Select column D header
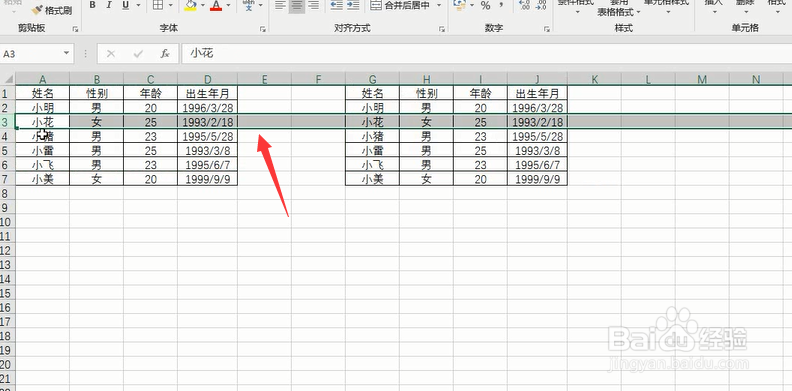The height and width of the screenshot is (391, 792). point(208,79)
